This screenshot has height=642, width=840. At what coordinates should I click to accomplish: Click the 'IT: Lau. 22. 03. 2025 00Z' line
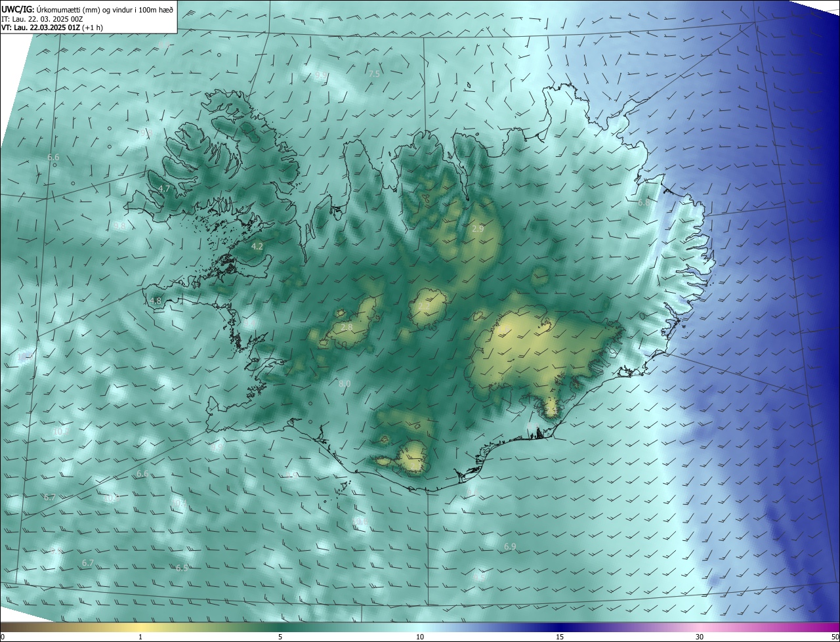pyautogui.click(x=42, y=18)
